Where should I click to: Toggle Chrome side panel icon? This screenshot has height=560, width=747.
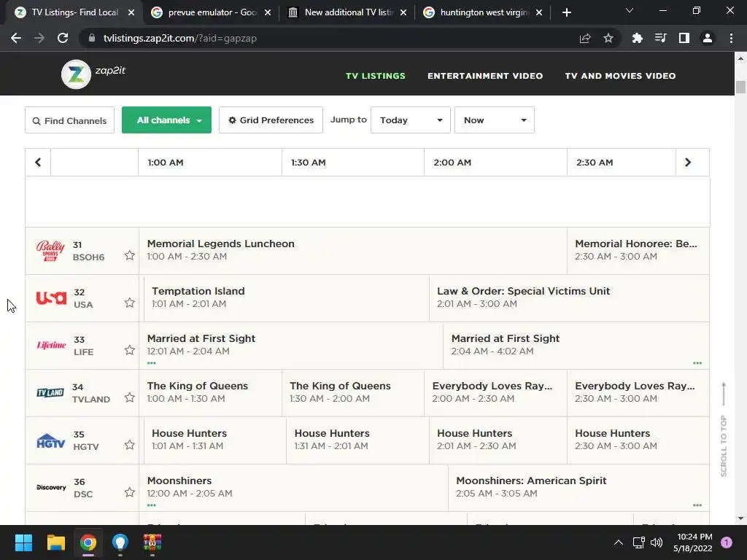pos(684,38)
